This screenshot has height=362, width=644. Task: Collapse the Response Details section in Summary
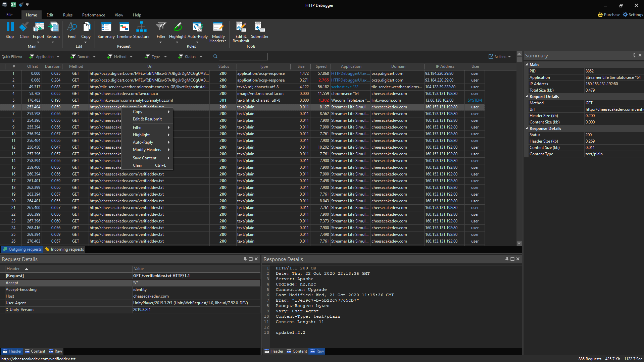pyautogui.click(x=527, y=128)
